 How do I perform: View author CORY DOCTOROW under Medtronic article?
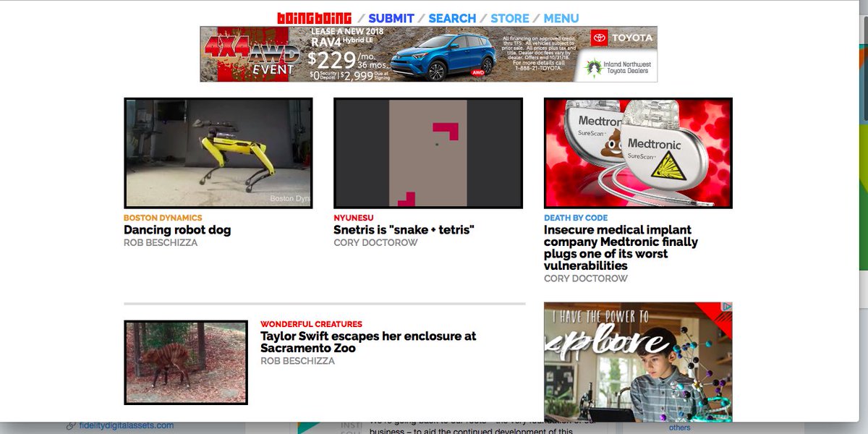coord(586,278)
